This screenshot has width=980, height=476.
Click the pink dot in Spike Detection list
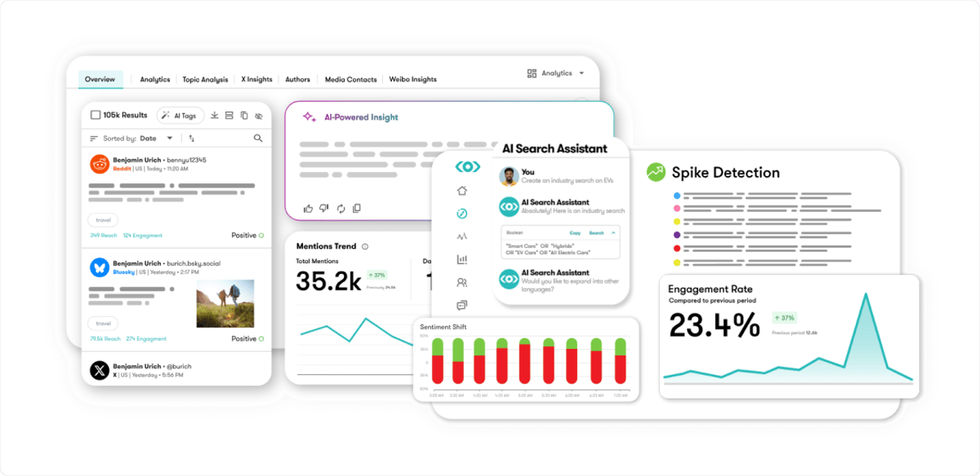coord(677,207)
